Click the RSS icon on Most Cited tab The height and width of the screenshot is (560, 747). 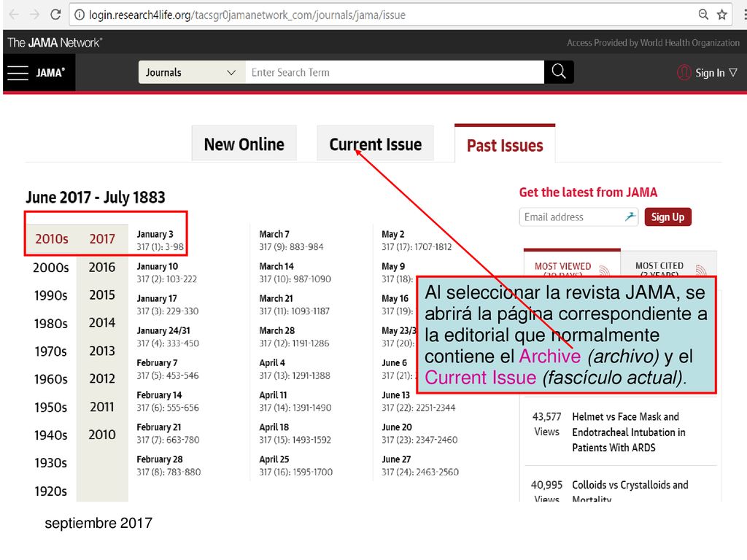click(x=701, y=271)
